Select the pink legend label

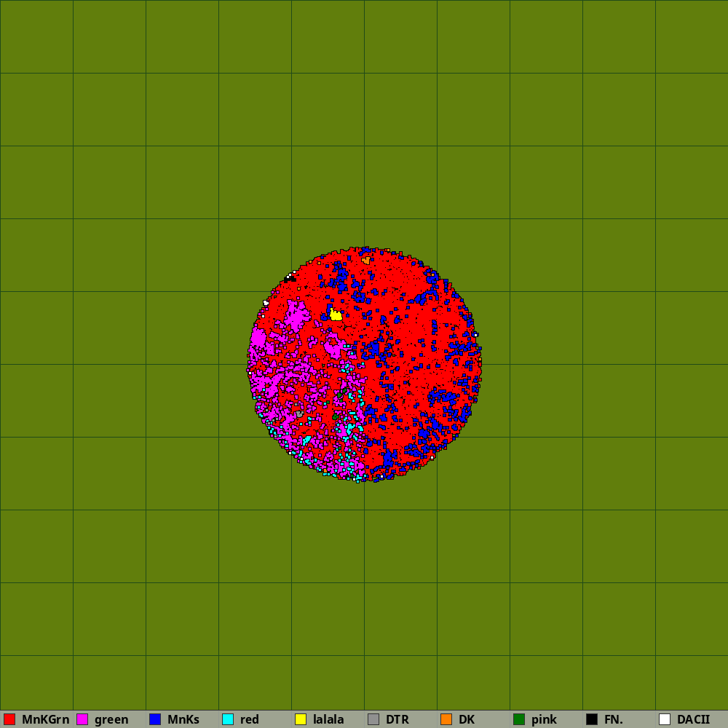click(544, 720)
